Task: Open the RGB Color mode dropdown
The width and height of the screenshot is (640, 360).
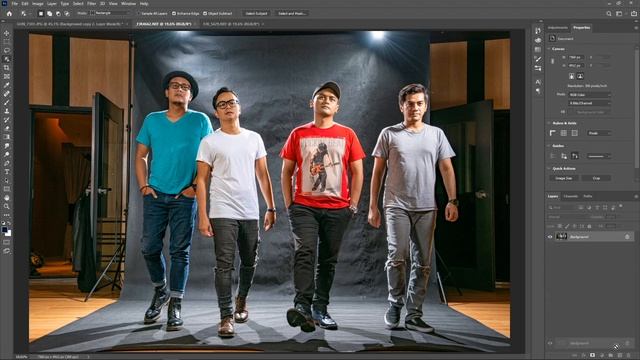Action: point(590,95)
